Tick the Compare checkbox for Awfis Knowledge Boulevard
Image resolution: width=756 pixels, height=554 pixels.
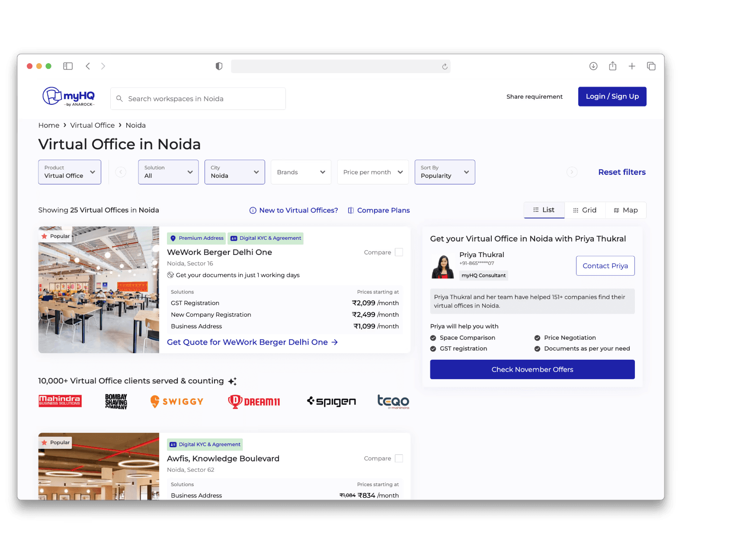tap(399, 458)
